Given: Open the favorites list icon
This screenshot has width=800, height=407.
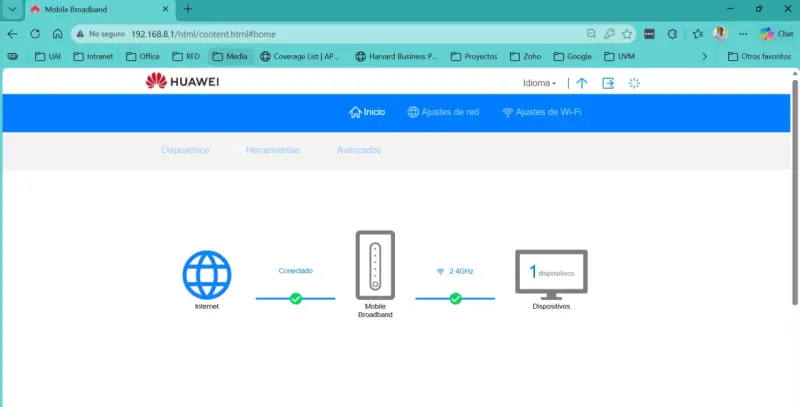Looking at the screenshot, I should tap(698, 34).
